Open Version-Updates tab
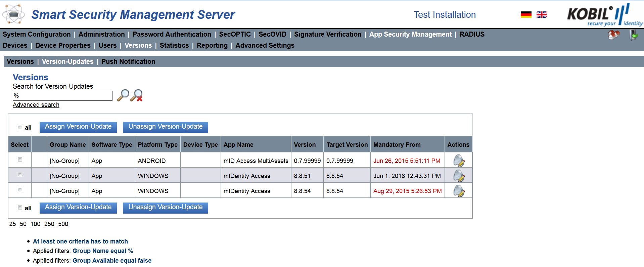Viewport: 644px width, 267px height. point(67,61)
